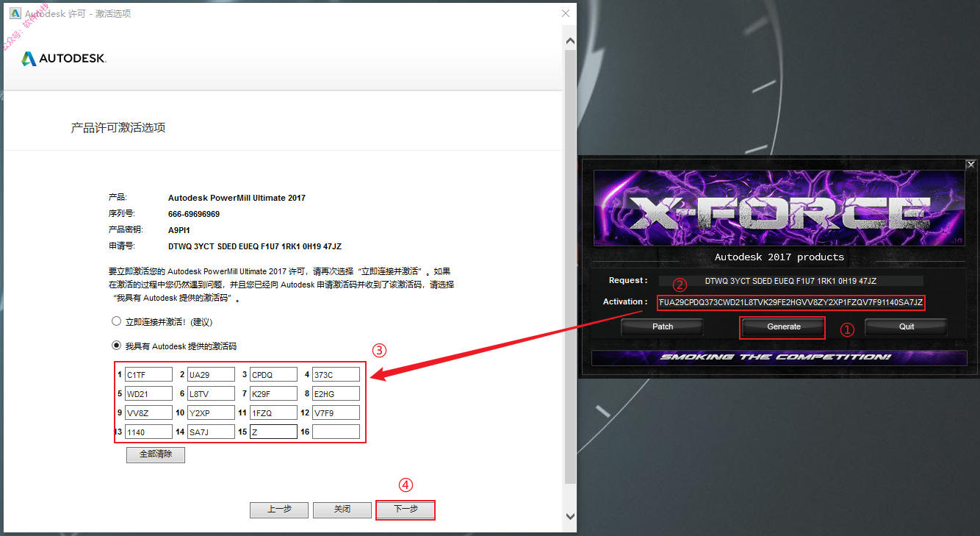This screenshot has width=980, height=536.
Task: Click activation code field 4 containing 373C
Action: coord(336,374)
